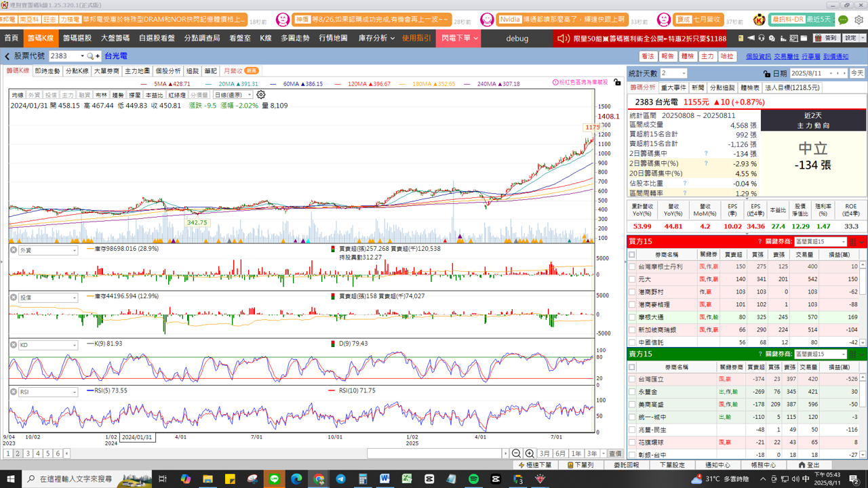Open the LINE app in taskbar
The height and width of the screenshot is (488, 868).
coord(275,479)
